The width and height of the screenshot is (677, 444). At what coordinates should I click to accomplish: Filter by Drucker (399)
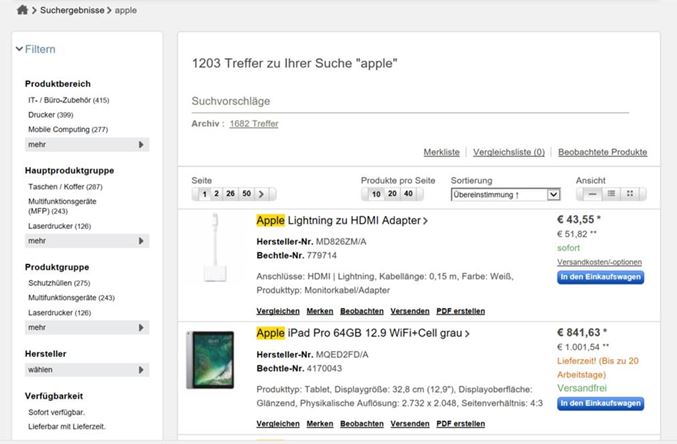click(x=51, y=115)
